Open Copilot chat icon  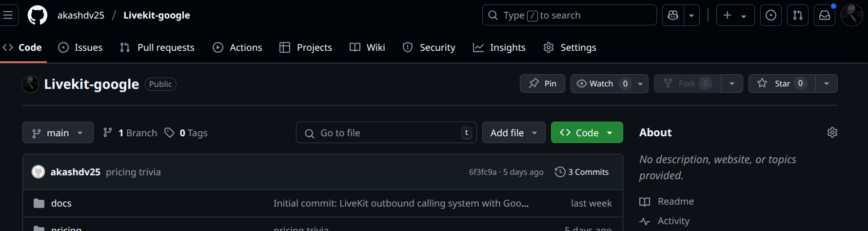[x=673, y=15]
